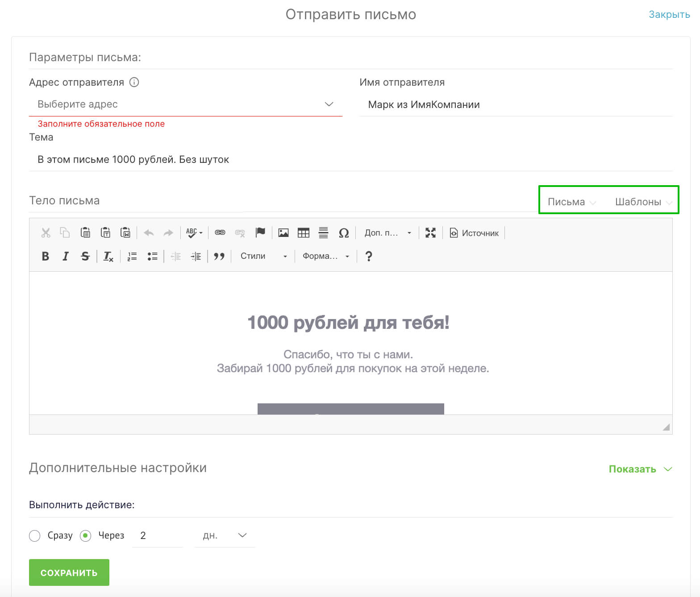Increase indent in editor
The image size is (700, 597).
pos(196,256)
